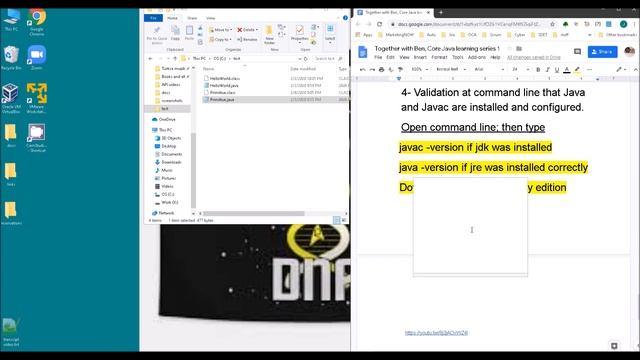Click Pin to Quick access in File Explorer
Screen dimensions: 640x360
tap(157, 35)
